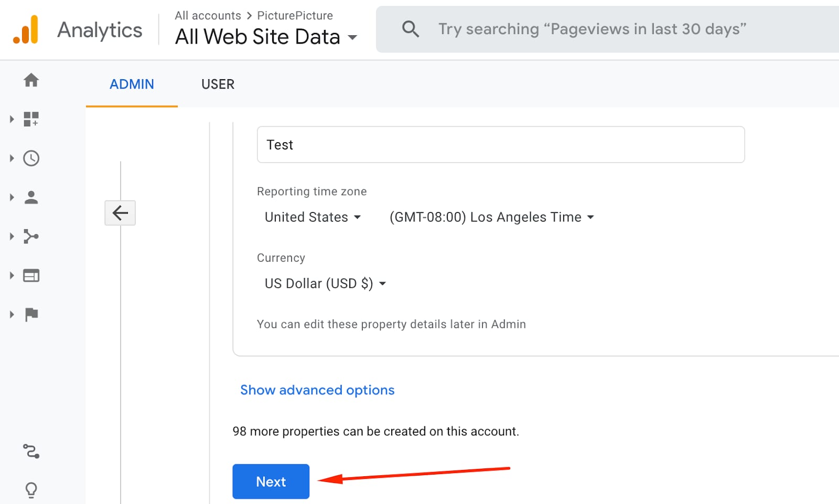This screenshot has width=839, height=504.
Task: Click the Next button
Action: pyautogui.click(x=271, y=481)
